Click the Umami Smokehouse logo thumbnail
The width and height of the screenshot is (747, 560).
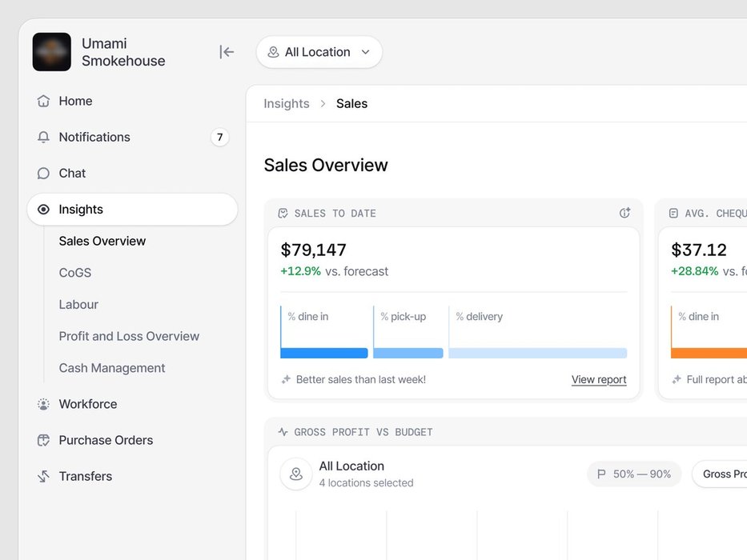pos(52,52)
